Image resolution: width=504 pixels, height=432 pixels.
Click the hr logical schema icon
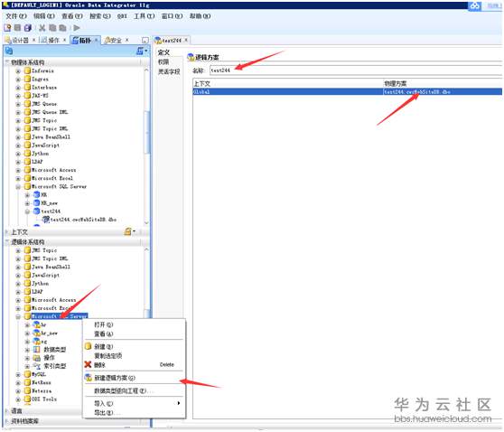37,324
